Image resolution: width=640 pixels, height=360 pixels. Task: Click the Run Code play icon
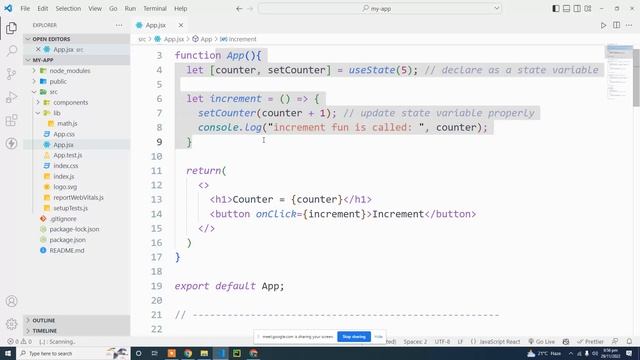coord(603,25)
